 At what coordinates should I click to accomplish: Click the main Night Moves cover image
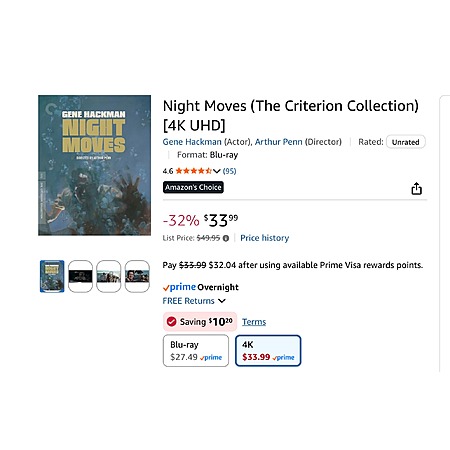click(94, 165)
